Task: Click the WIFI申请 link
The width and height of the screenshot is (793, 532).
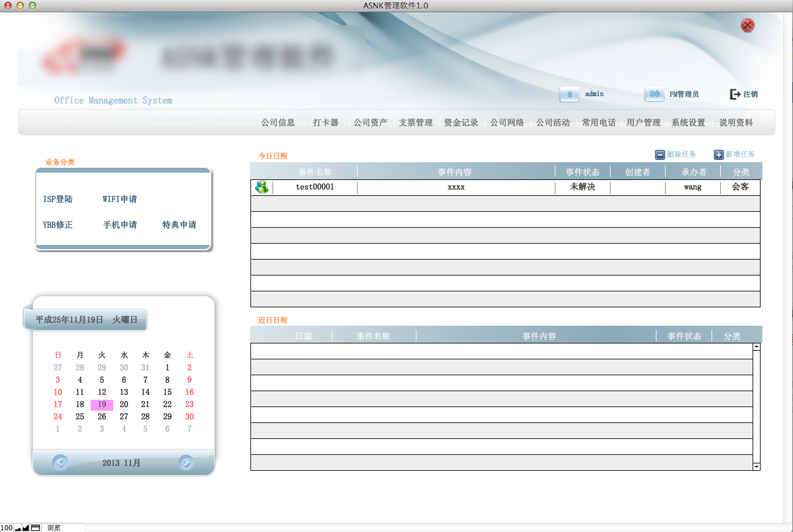Action: pos(120,199)
